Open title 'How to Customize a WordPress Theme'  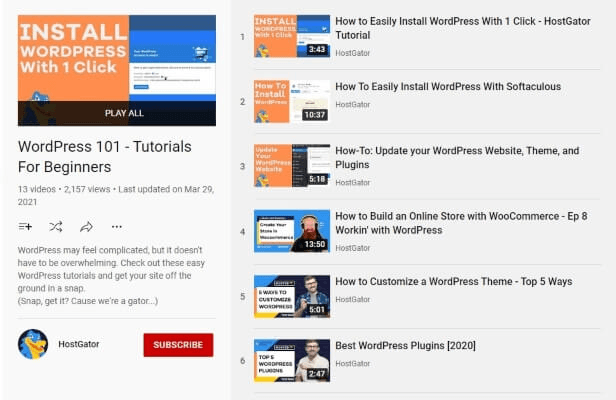point(454,281)
